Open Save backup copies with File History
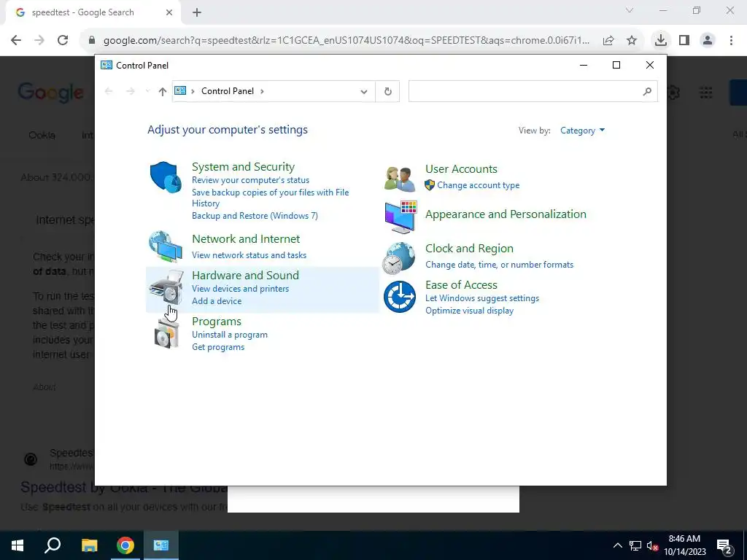747x560 pixels. (270, 198)
